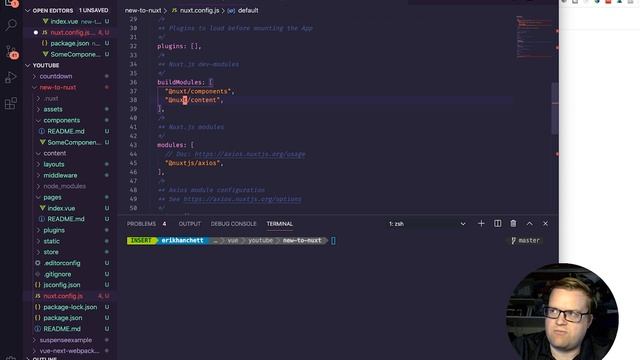Open the jsconfig.json file

(x=62, y=285)
